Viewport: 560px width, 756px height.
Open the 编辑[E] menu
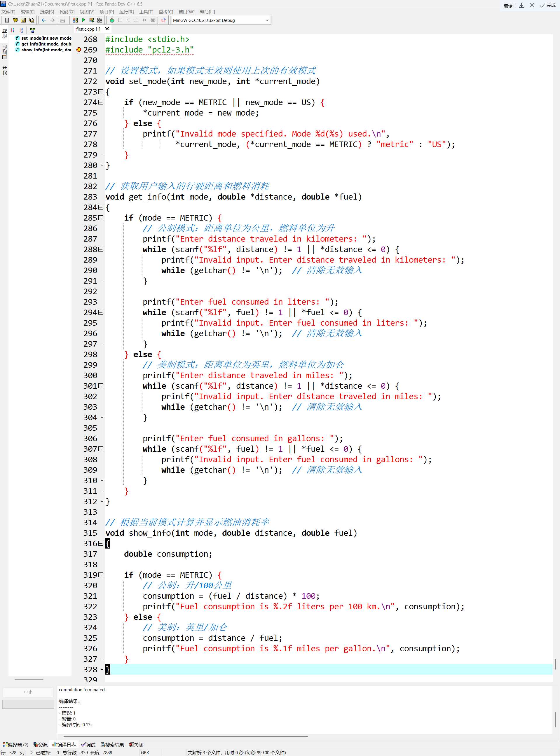(x=28, y=12)
